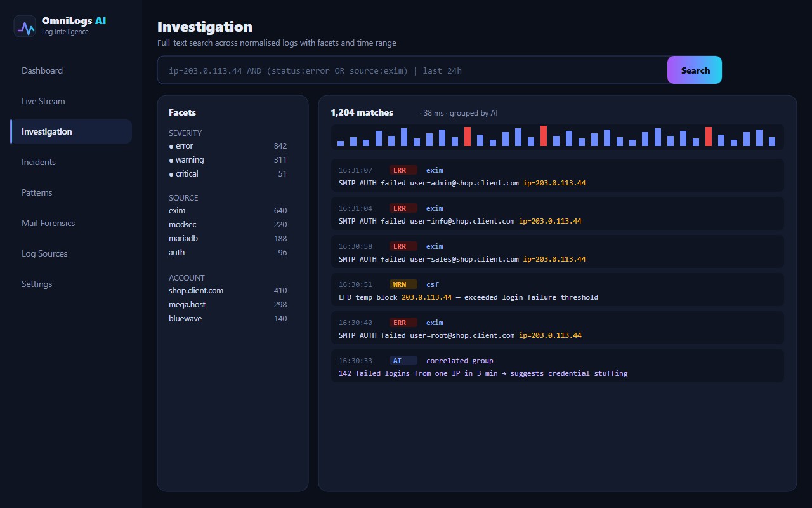Screen dimensions: 812x508
Task: Open the AI correlated group entry
Action: [558, 366]
